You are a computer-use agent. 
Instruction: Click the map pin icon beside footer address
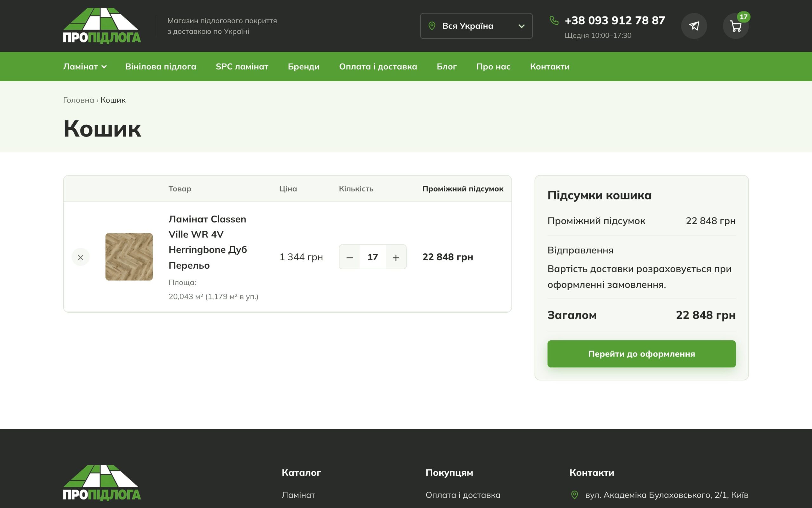[x=574, y=495]
